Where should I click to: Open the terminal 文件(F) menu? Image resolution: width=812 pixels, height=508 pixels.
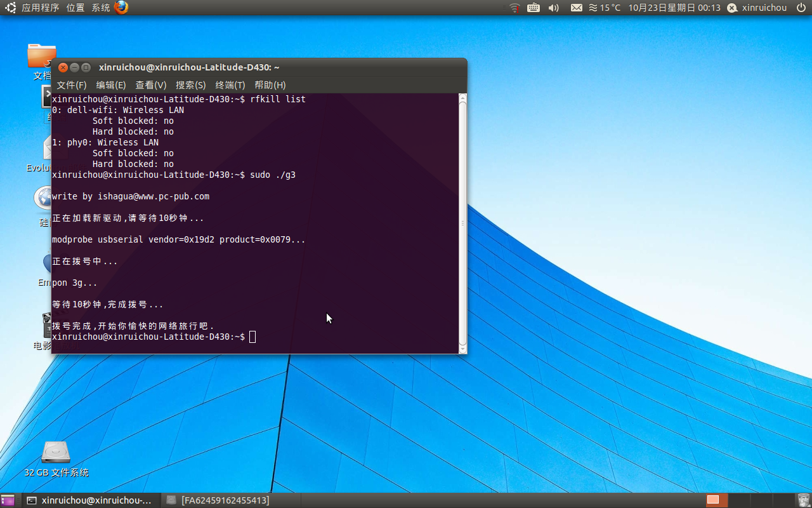click(72, 85)
